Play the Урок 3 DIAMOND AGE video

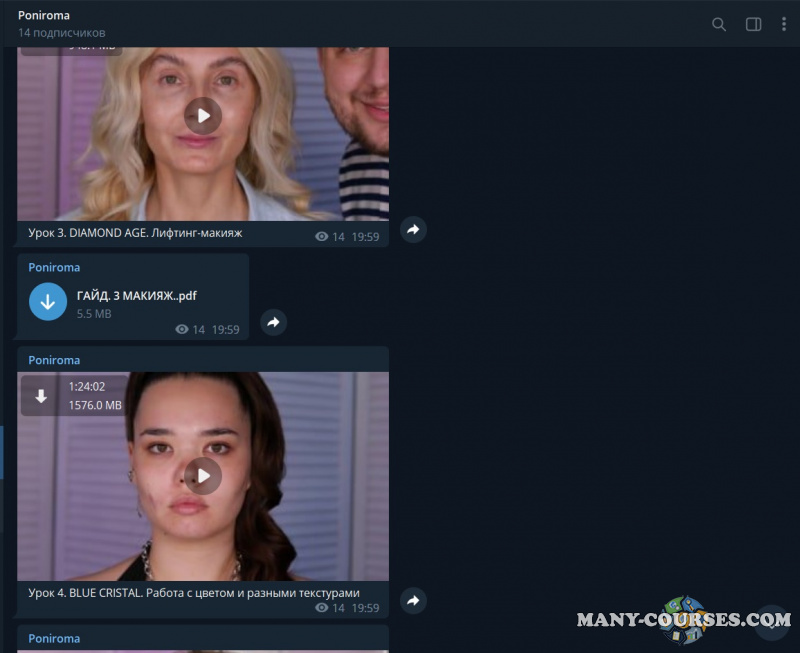point(203,115)
